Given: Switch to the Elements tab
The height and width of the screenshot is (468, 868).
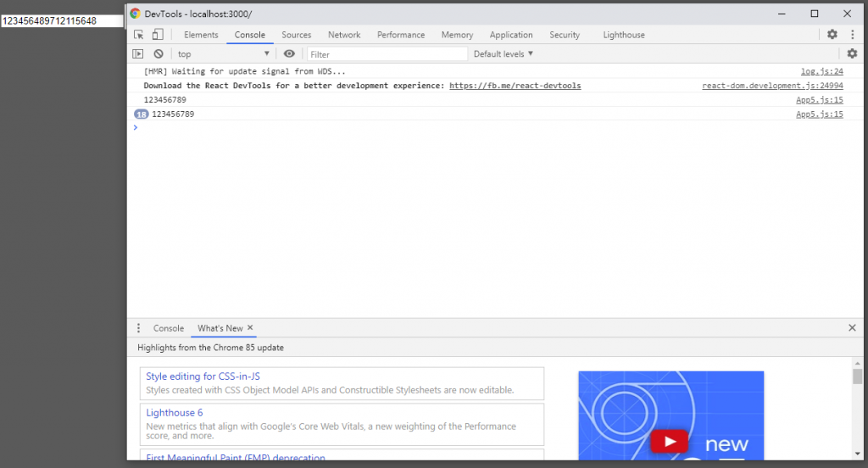Looking at the screenshot, I should [201, 35].
